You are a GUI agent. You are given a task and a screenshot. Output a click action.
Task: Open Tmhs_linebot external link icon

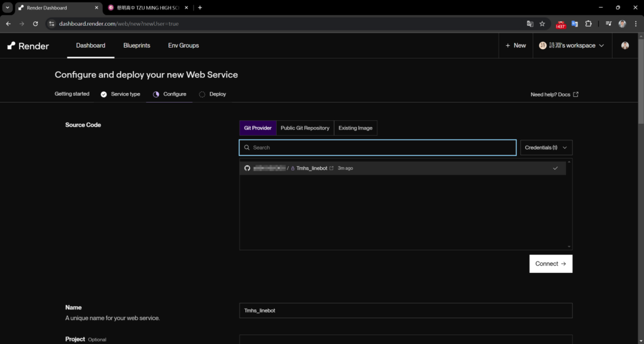tap(331, 169)
